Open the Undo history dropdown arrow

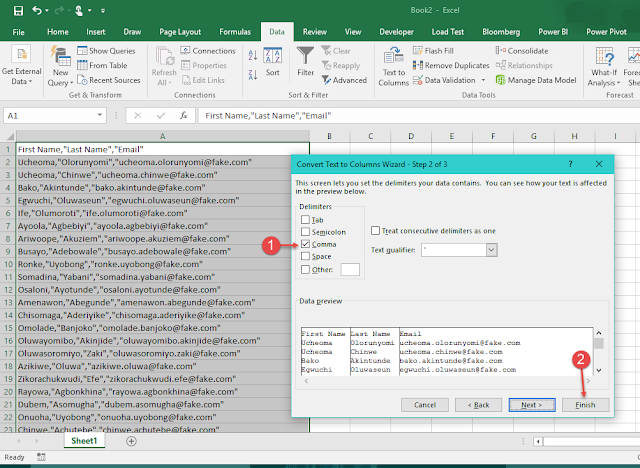click(47, 11)
